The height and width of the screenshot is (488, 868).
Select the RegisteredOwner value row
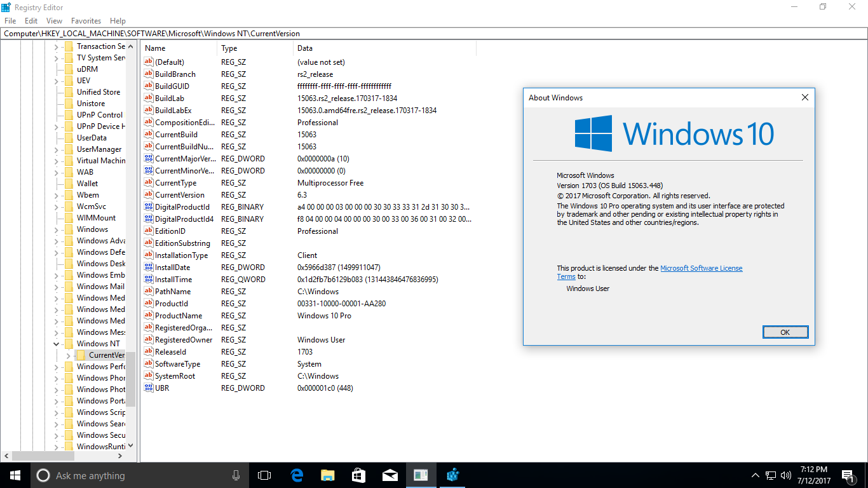pos(308,340)
